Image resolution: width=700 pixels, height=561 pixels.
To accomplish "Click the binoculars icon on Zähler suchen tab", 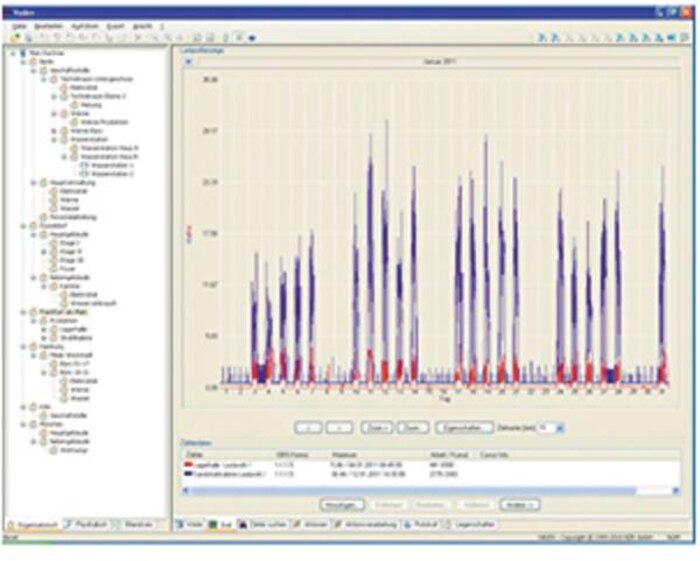I will point(242,524).
